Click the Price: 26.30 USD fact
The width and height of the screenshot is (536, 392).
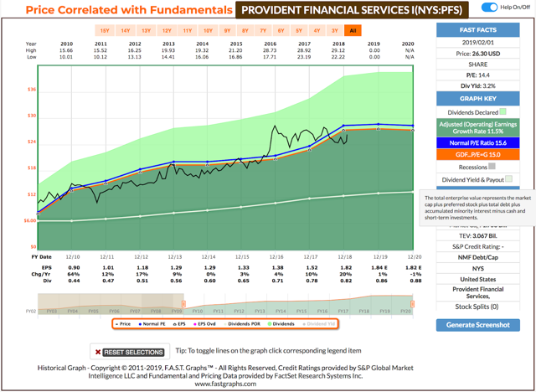point(478,54)
